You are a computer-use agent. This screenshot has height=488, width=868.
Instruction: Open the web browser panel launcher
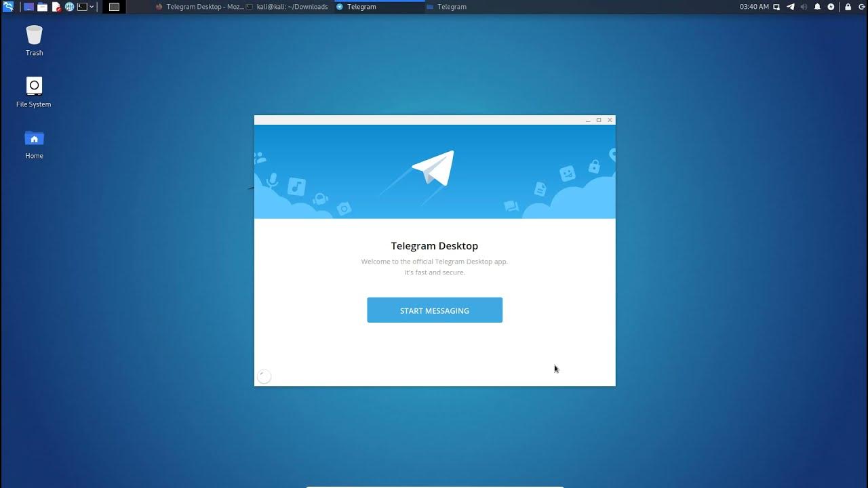pos(69,7)
